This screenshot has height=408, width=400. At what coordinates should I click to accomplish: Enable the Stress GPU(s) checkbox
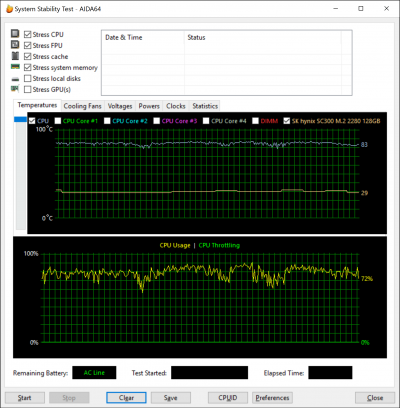coord(28,89)
